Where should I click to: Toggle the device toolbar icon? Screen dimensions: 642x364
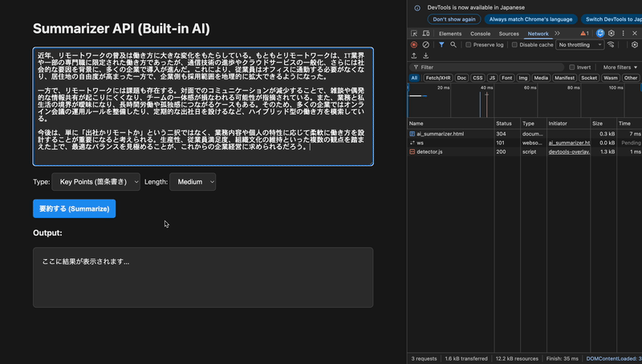(x=426, y=34)
